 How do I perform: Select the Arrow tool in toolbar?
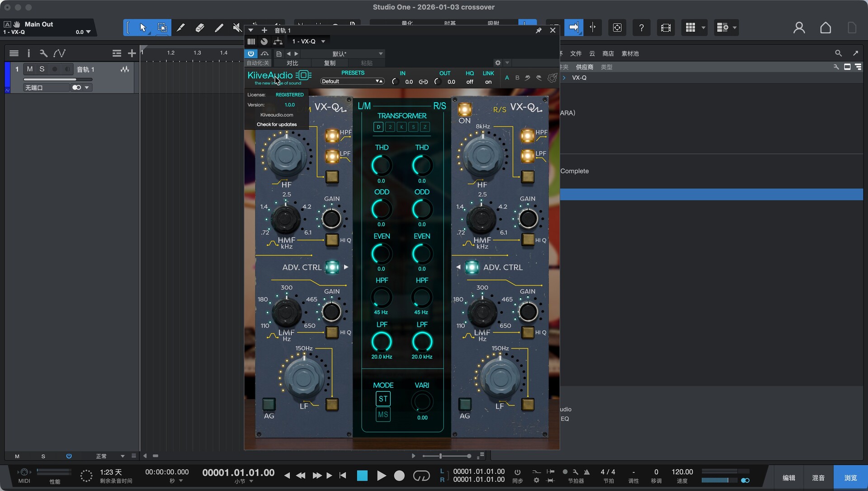point(143,28)
